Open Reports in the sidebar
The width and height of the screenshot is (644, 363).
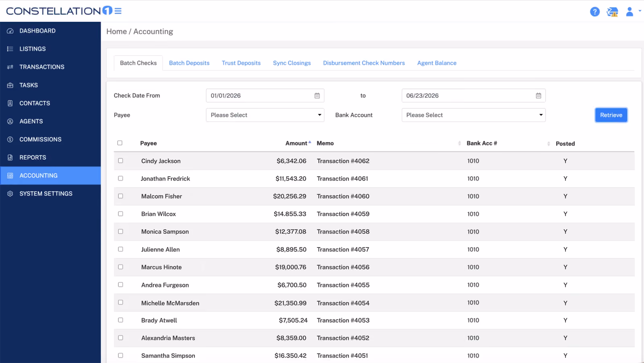[x=50, y=158]
